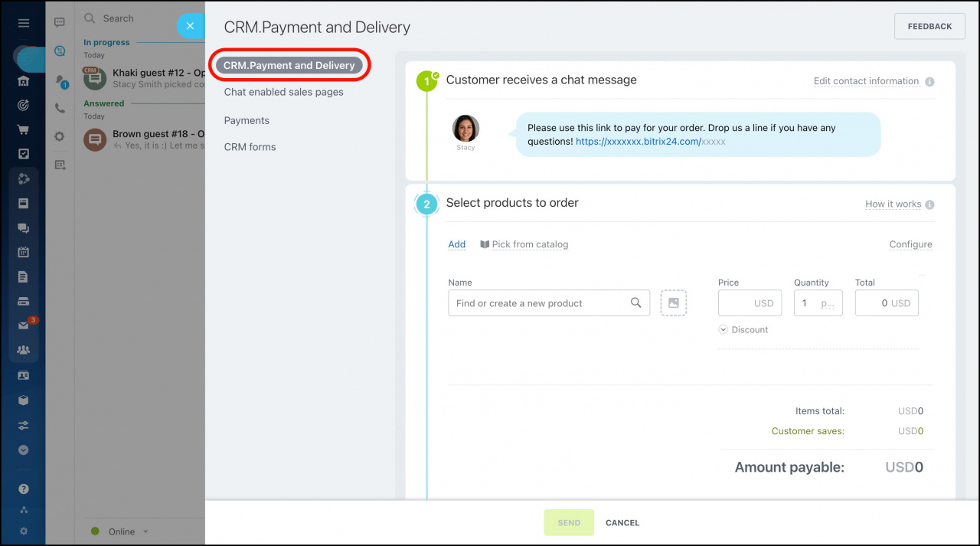Click the Quantity input field
Screen dimensions: 980x546
click(818, 303)
